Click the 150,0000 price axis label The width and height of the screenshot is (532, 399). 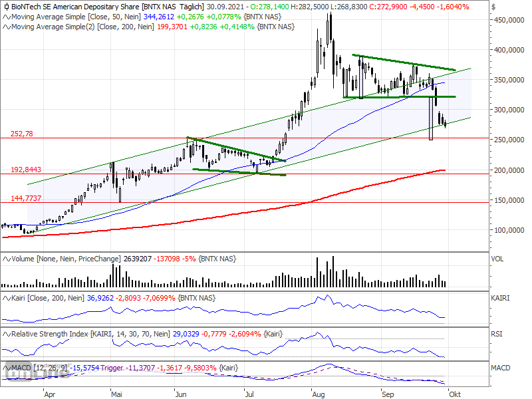coord(509,200)
